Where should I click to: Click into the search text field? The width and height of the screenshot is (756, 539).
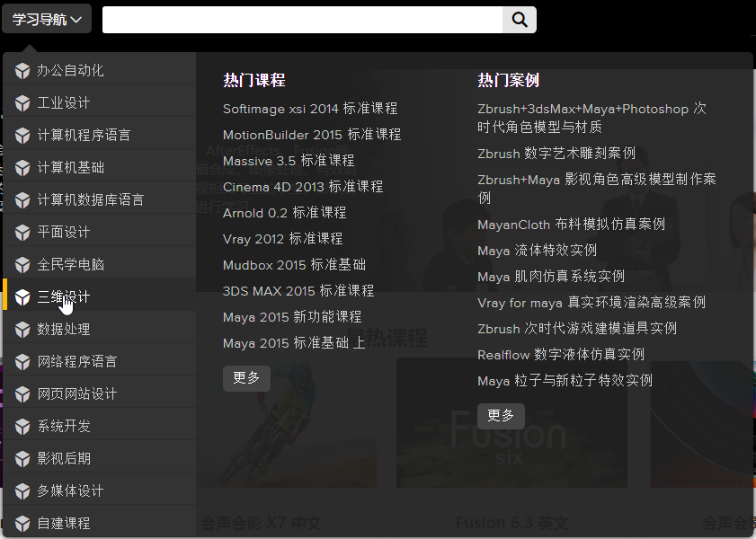(302, 20)
